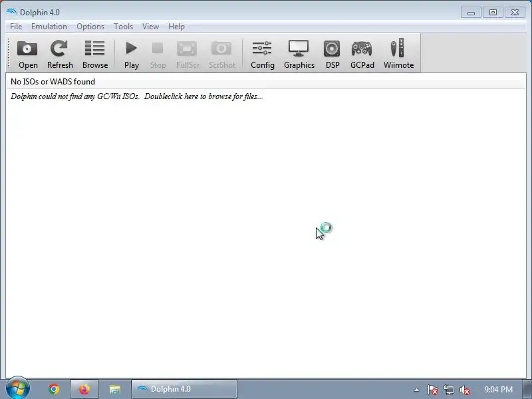Viewport: 532px width, 399px height.
Task: Click the Stop toolbar icon
Action: click(158, 54)
